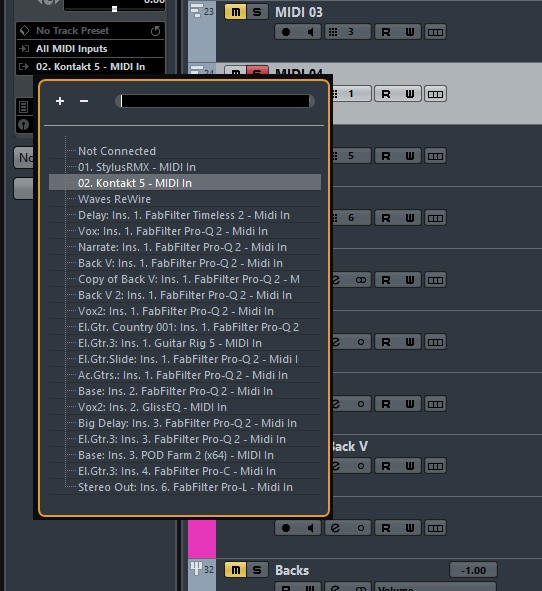The width and height of the screenshot is (542, 591).
Task: Enable record on MIDI 03 track
Action: pos(286,32)
